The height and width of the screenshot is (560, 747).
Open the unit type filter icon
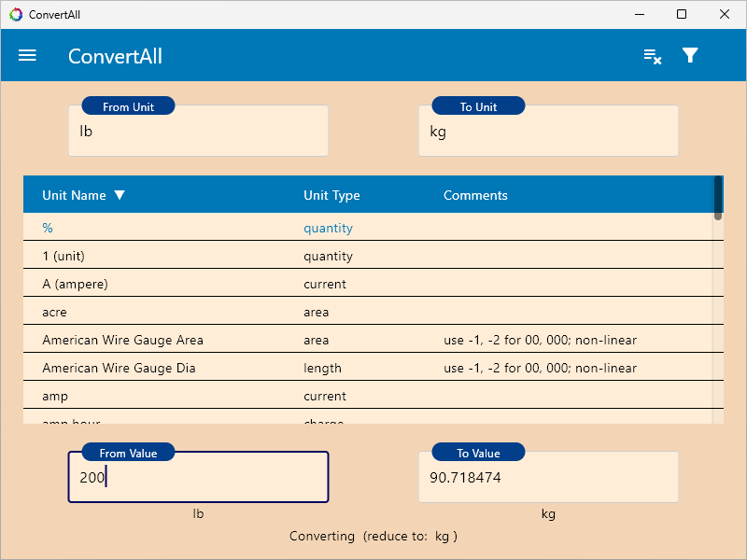point(690,56)
